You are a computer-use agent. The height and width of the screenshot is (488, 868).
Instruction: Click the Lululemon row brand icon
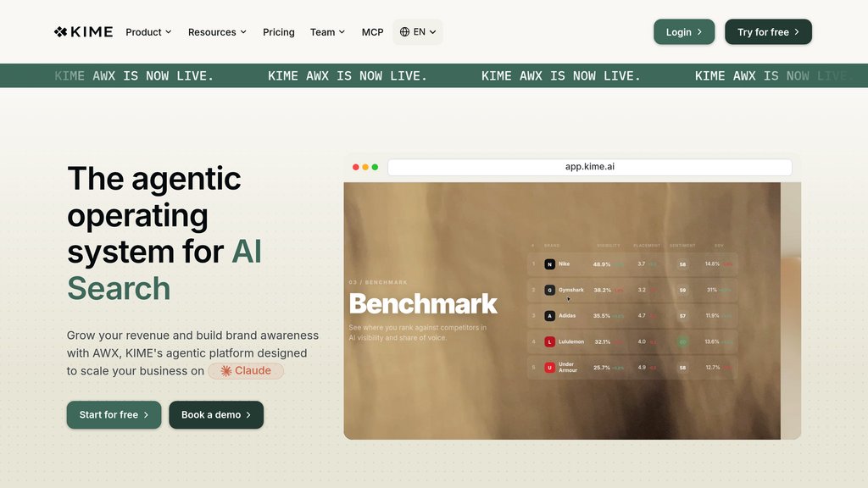point(549,342)
